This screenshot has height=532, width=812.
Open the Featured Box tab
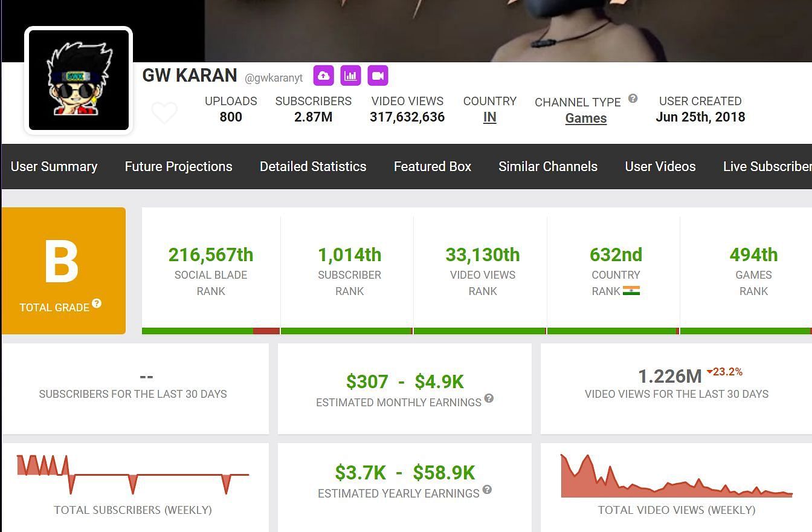tap(433, 166)
